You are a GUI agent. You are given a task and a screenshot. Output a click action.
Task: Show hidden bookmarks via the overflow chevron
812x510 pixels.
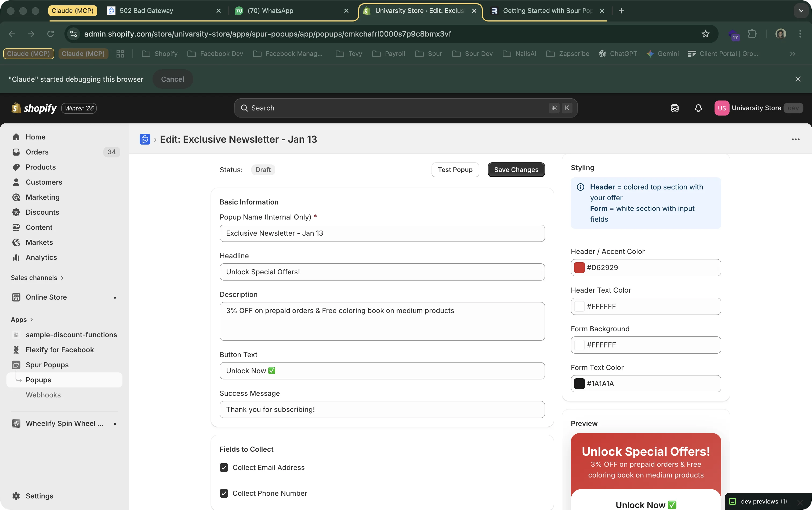click(793, 54)
